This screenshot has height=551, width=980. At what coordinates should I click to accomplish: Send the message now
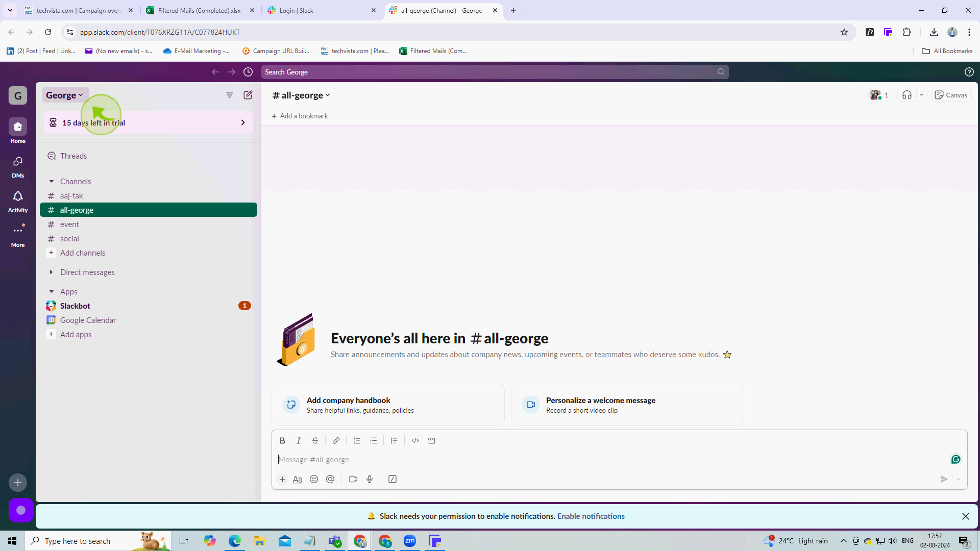[x=944, y=479]
